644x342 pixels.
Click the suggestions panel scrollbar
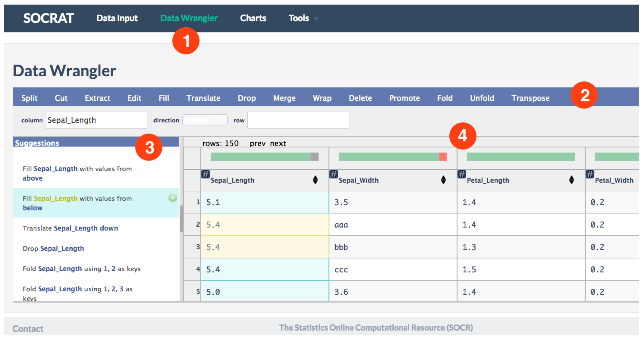181,219
